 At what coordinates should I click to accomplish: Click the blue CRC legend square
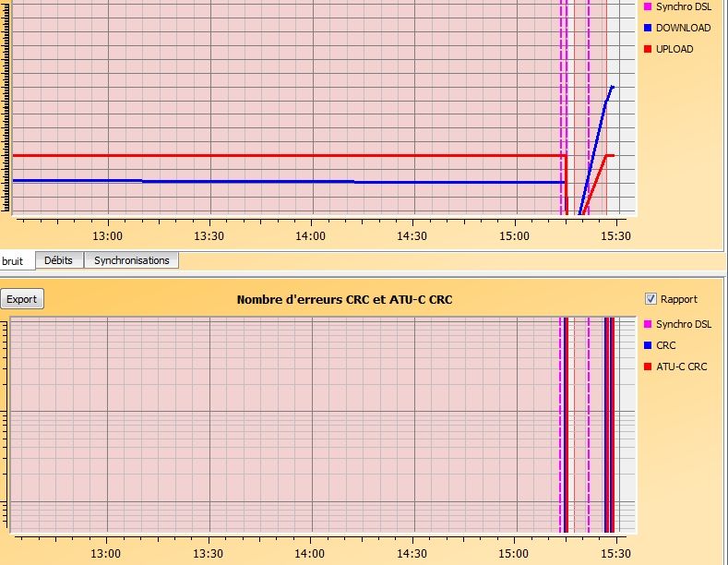point(648,345)
